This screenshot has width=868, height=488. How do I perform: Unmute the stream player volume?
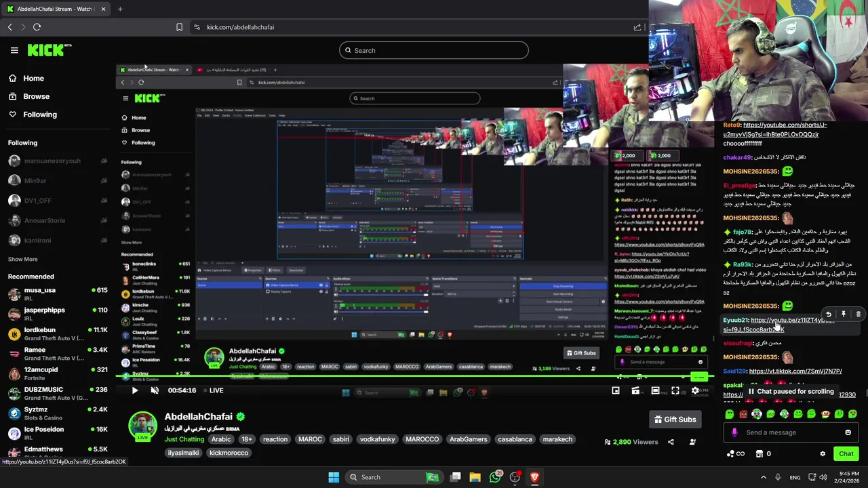click(x=155, y=390)
